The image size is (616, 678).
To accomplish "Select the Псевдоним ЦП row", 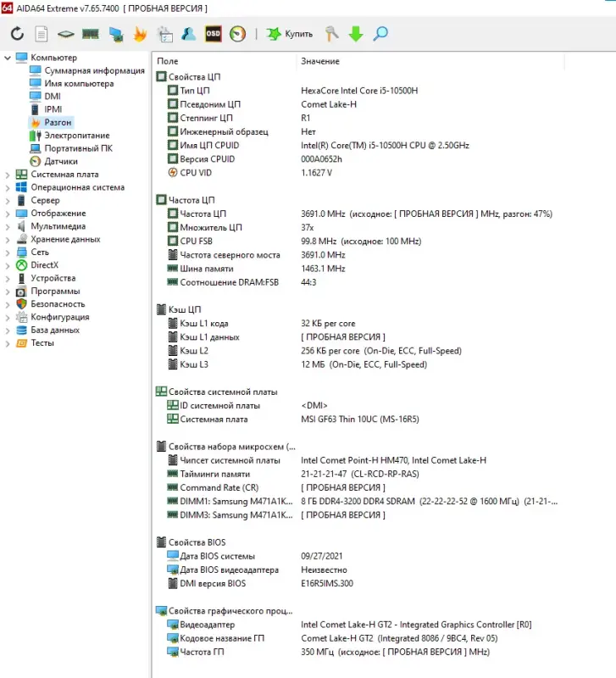I will point(358,104).
